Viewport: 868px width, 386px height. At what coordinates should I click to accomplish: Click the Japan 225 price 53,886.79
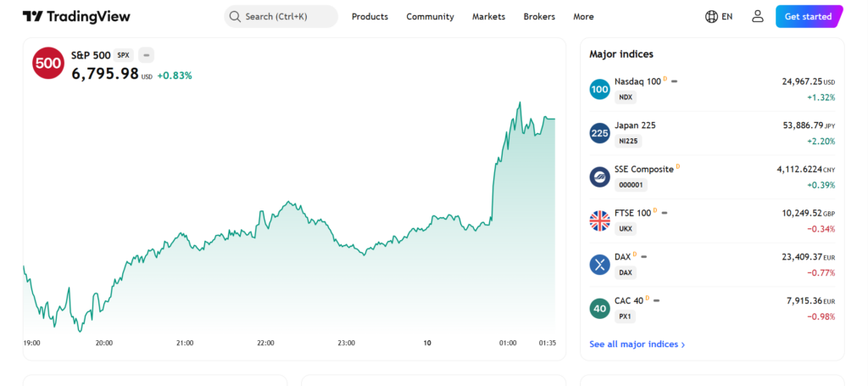coord(804,126)
